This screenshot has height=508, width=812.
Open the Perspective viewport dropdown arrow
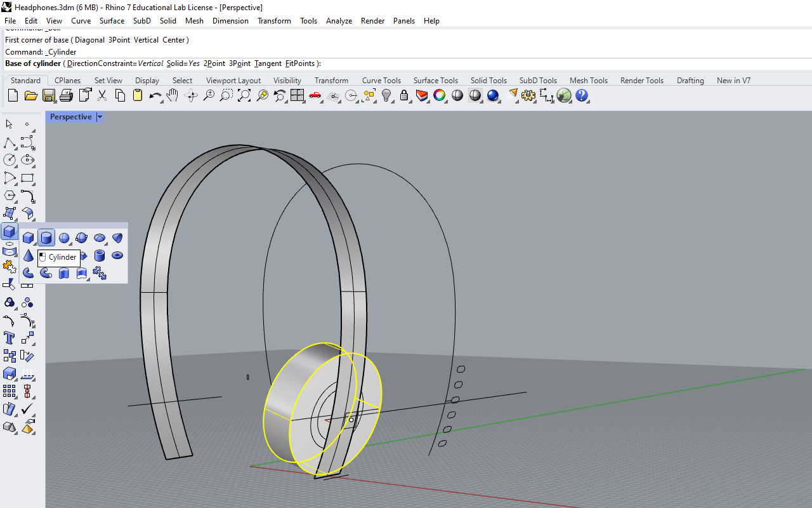pos(100,117)
